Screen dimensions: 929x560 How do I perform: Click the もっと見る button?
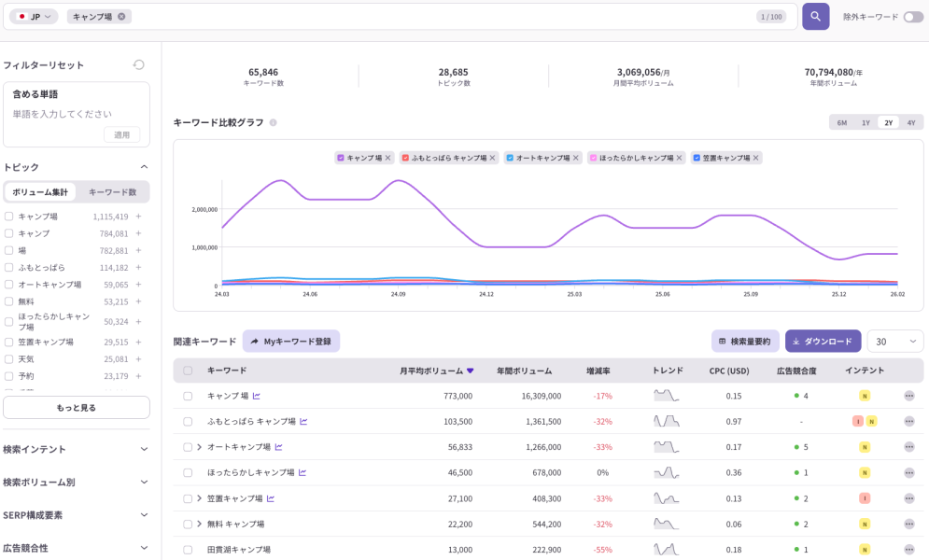point(76,408)
